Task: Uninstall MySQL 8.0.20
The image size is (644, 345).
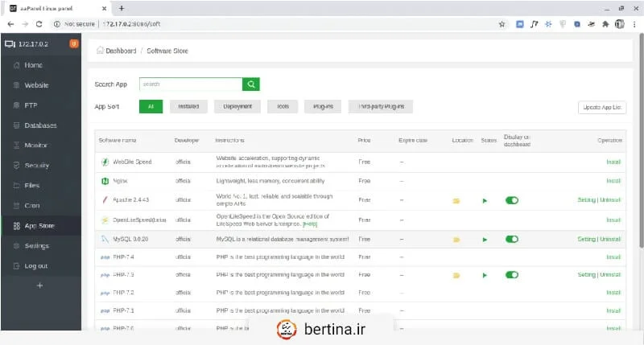Action: click(610, 239)
